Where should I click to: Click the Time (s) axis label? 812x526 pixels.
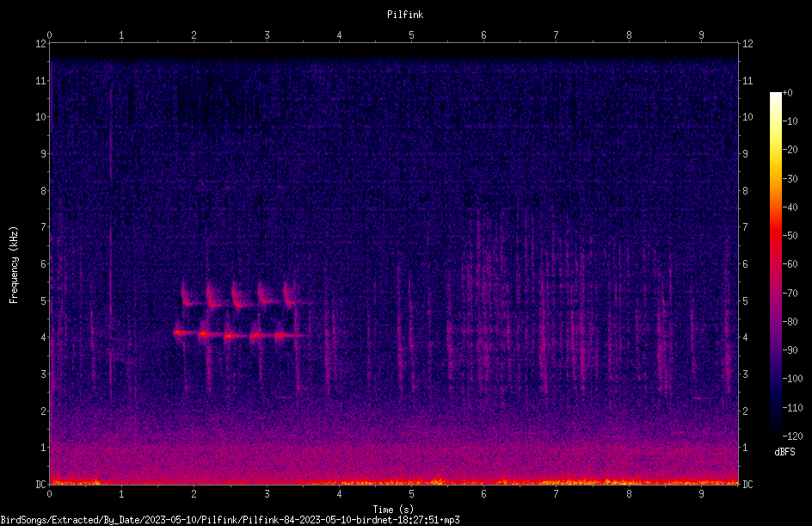point(393,510)
